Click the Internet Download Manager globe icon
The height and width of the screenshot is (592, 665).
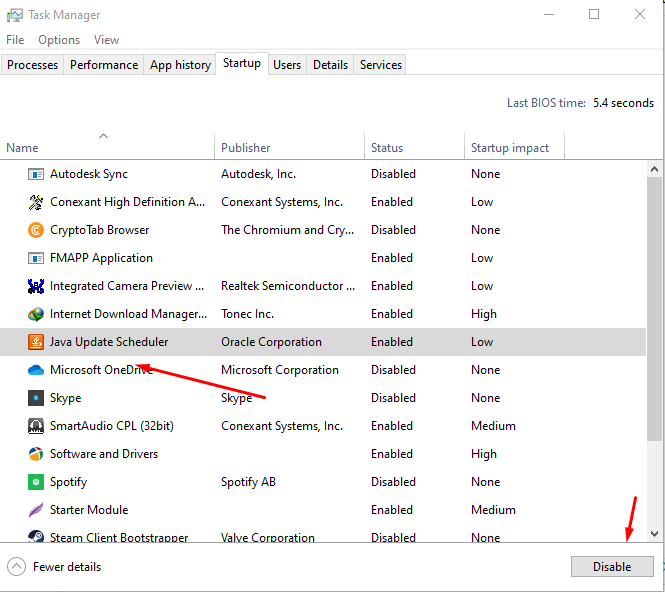36,314
